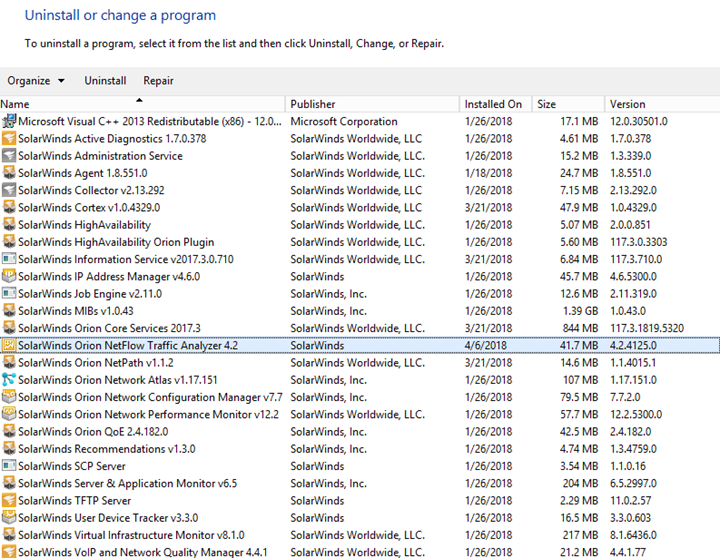Click the version 7.7.2.0 cell

click(x=625, y=397)
